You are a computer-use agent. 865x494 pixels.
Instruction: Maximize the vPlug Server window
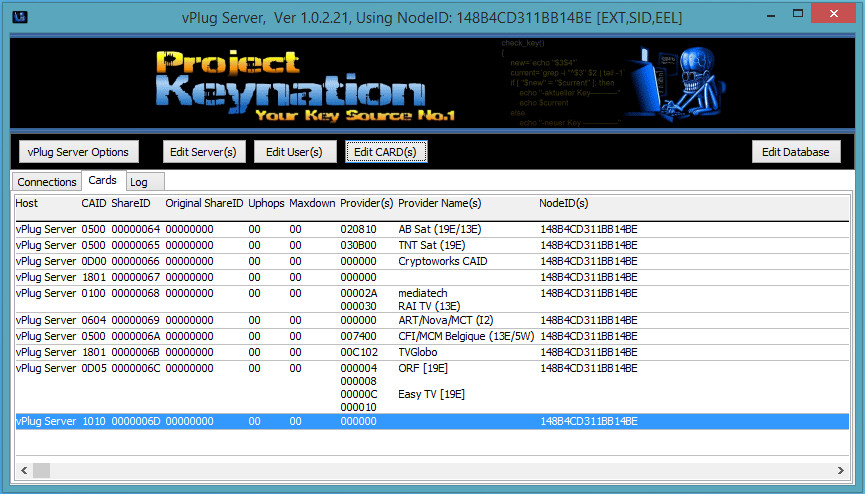798,14
